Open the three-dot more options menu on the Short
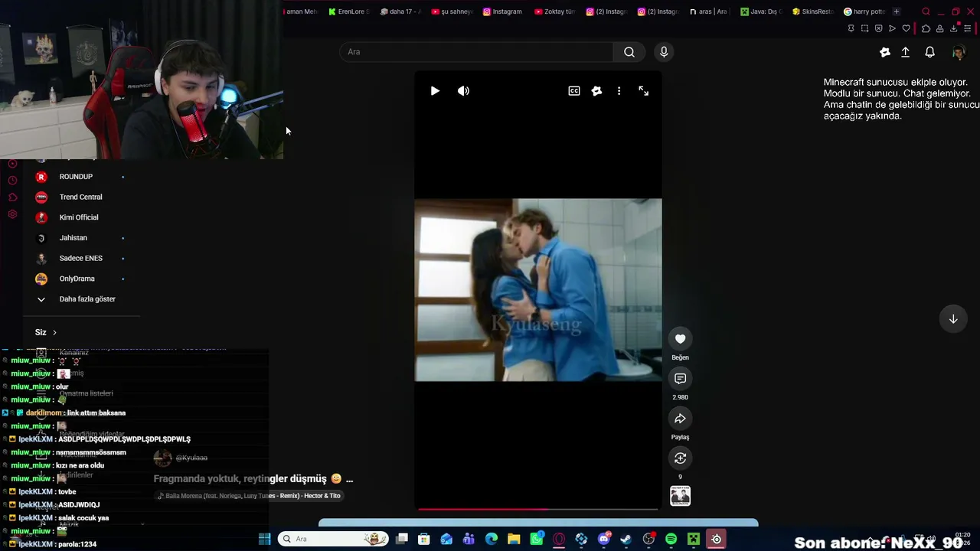The image size is (980, 551). coord(619,91)
